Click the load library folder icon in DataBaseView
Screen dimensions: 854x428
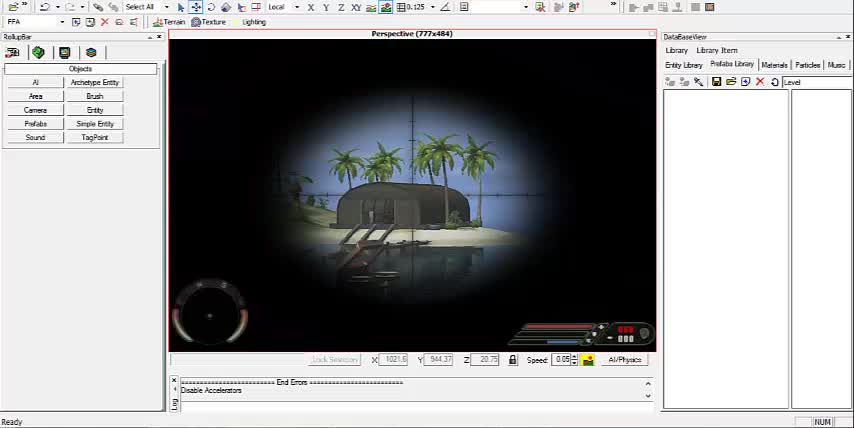(731, 82)
